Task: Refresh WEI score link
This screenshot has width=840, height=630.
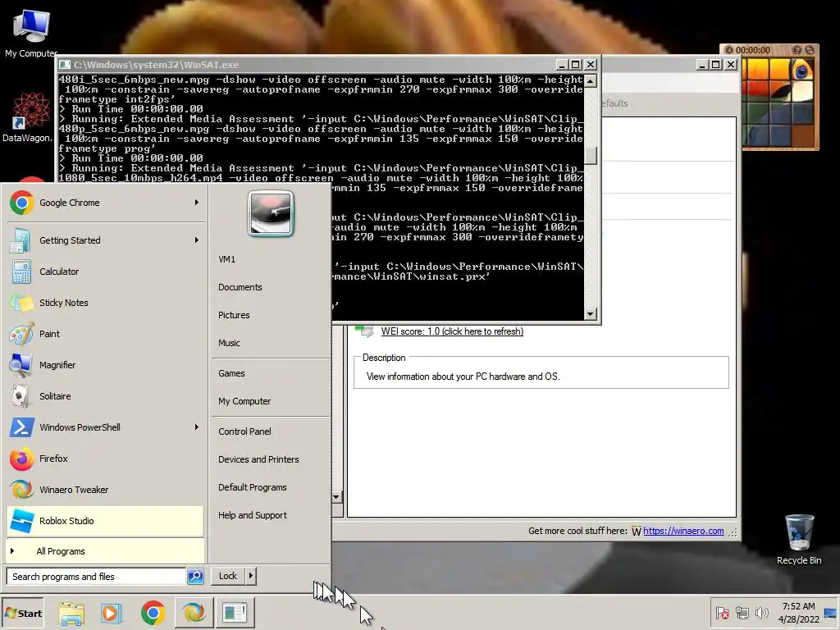Action: click(452, 331)
